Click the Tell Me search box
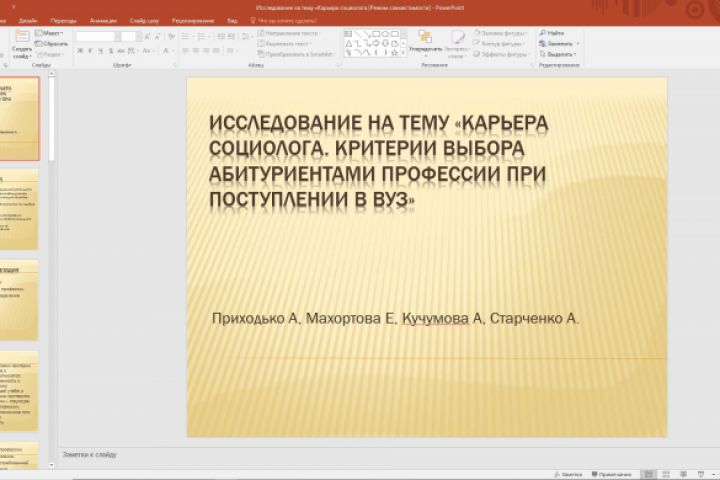This screenshot has width=720, height=480. 284,21
